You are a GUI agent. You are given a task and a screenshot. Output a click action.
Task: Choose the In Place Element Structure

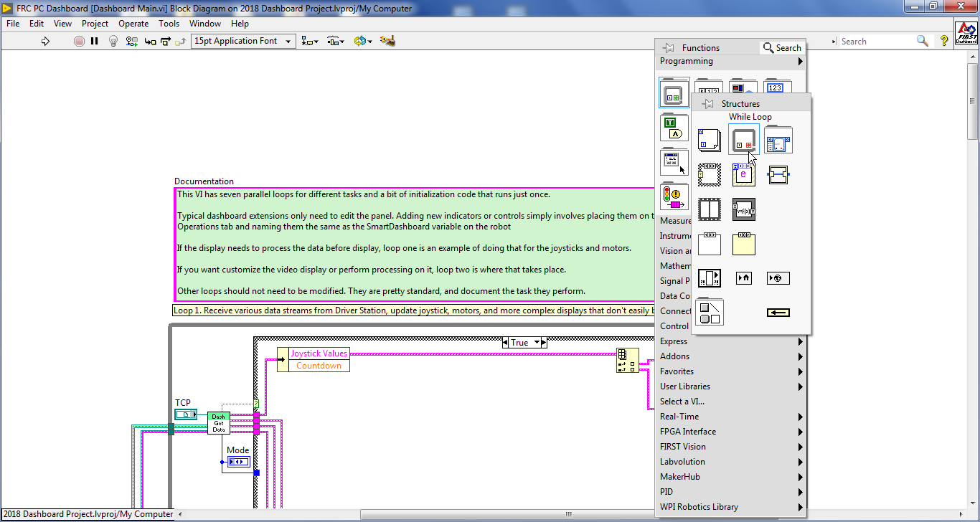[778, 174]
